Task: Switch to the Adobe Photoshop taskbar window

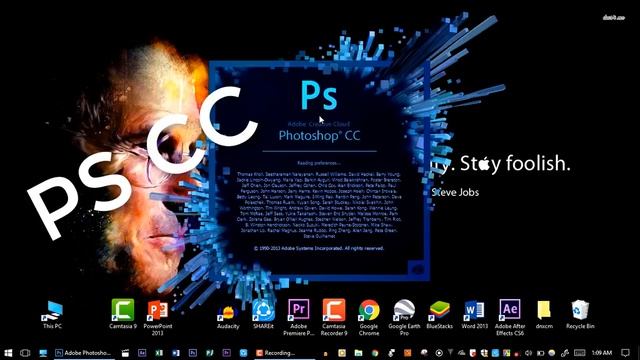Action: click(83, 353)
